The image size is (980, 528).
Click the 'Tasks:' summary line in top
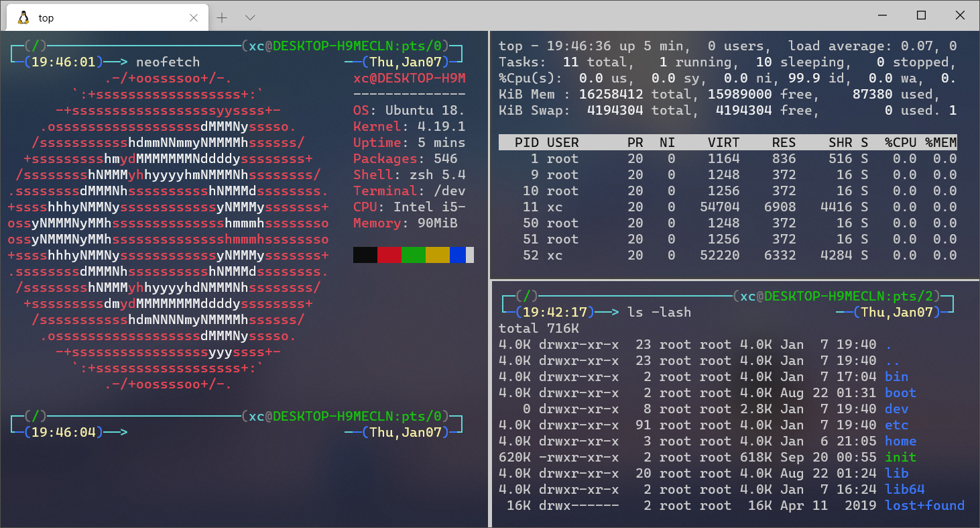point(728,62)
